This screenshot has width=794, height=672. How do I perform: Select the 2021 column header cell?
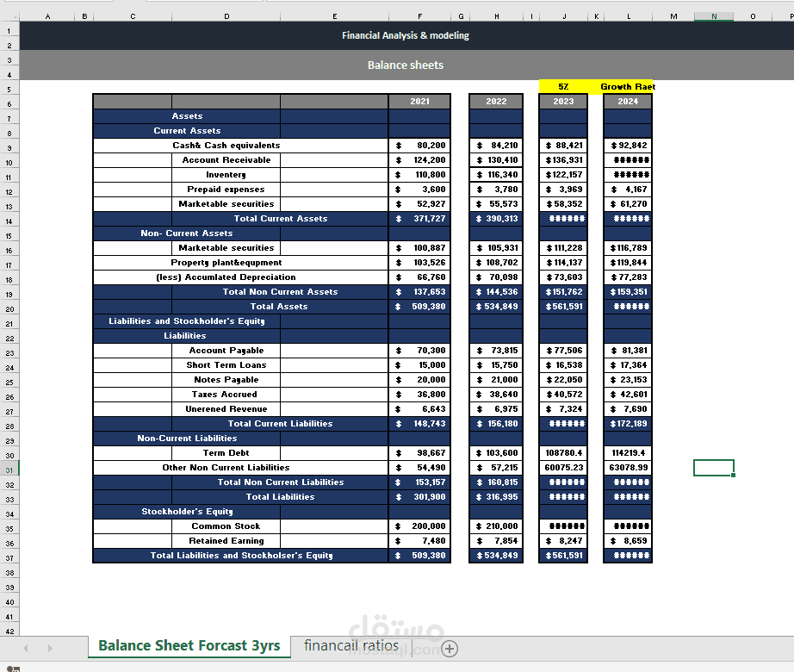(x=419, y=102)
